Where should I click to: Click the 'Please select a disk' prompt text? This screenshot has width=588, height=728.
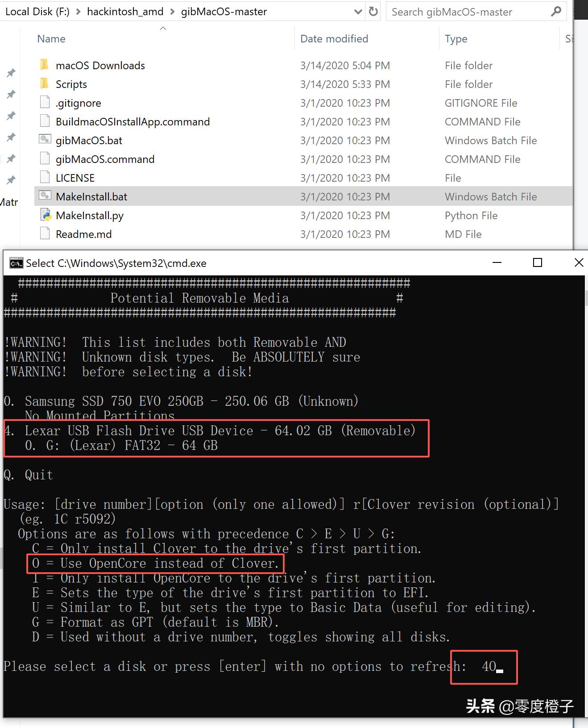pos(235,666)
